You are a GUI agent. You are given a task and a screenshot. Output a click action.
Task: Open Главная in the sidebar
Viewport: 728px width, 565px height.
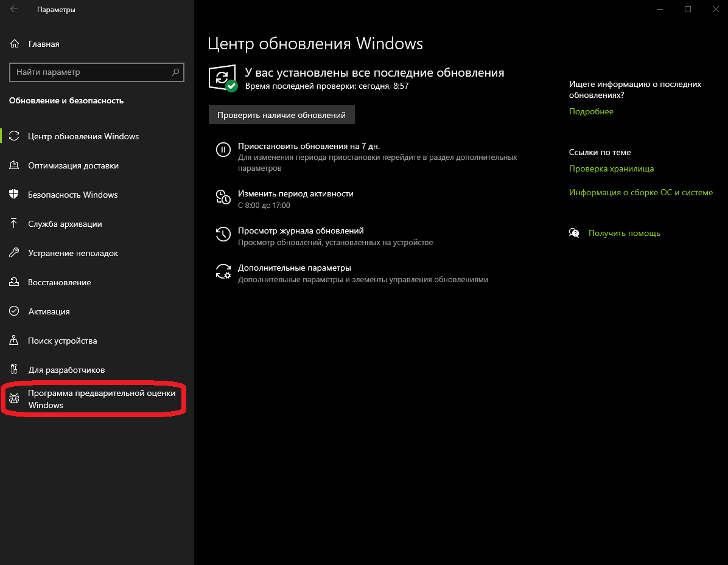[44, 44]
